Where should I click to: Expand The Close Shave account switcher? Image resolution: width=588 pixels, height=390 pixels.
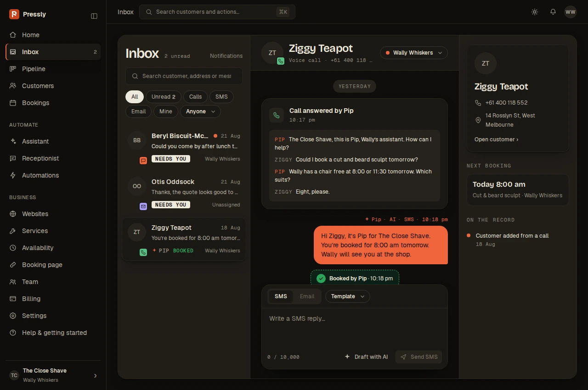point(53,375)
